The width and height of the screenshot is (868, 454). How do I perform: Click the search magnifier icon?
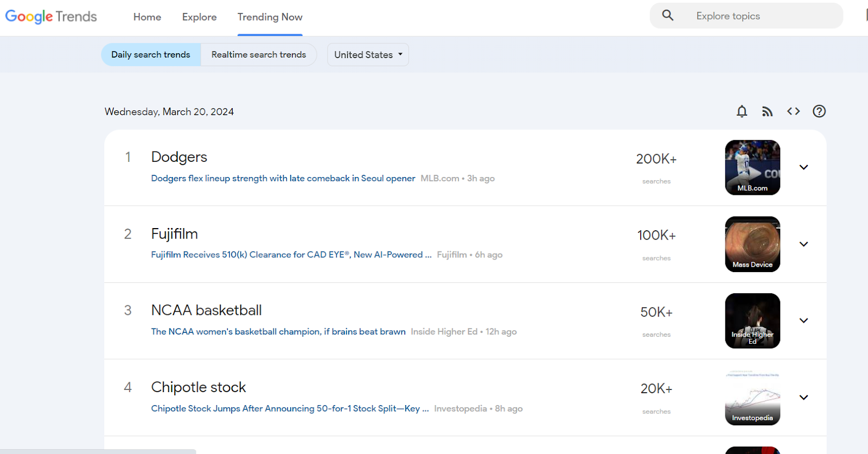click(x=668, y=16)
